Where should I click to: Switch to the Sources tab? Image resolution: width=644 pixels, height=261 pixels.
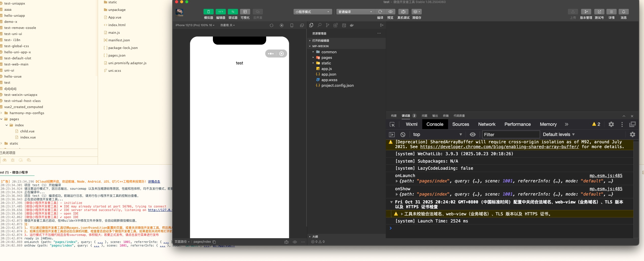point(461,124)
